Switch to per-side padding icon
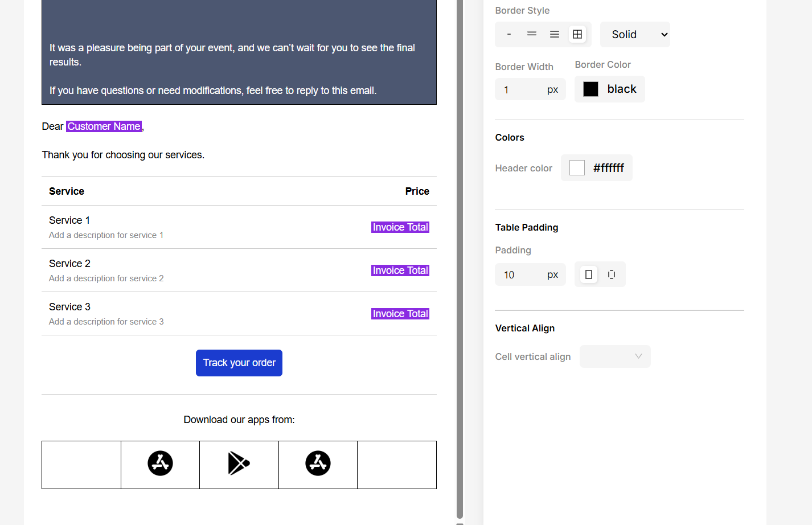Viewport: 812px width, 525px height. point(612,274)
